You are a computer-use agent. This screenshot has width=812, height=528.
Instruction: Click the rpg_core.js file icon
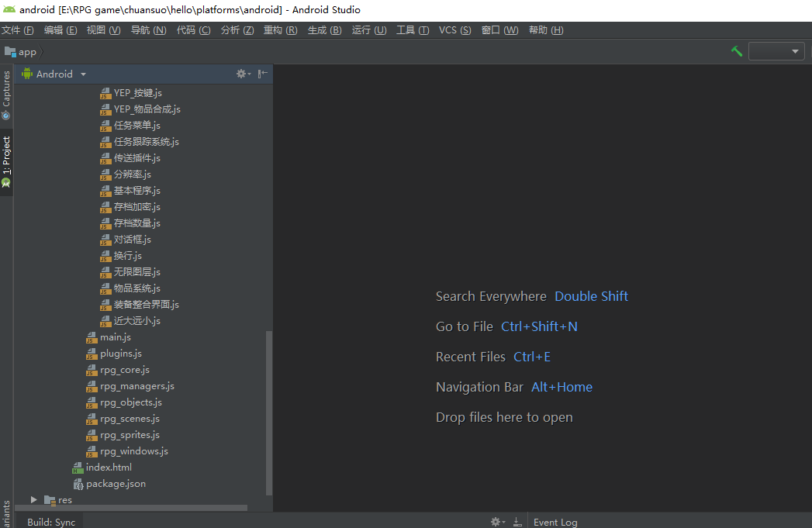pyautogui.click(x=92, y=370)
